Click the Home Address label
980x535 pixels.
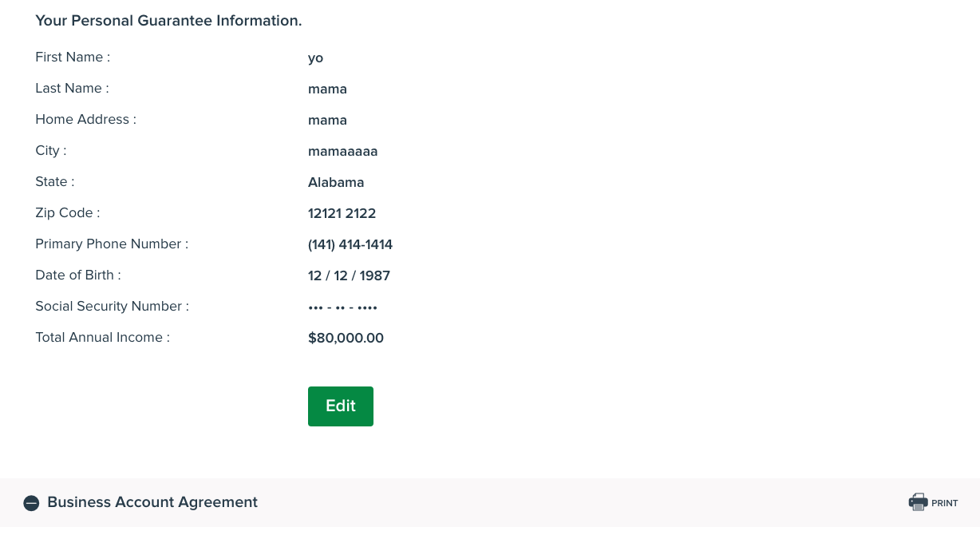[85, 119]
